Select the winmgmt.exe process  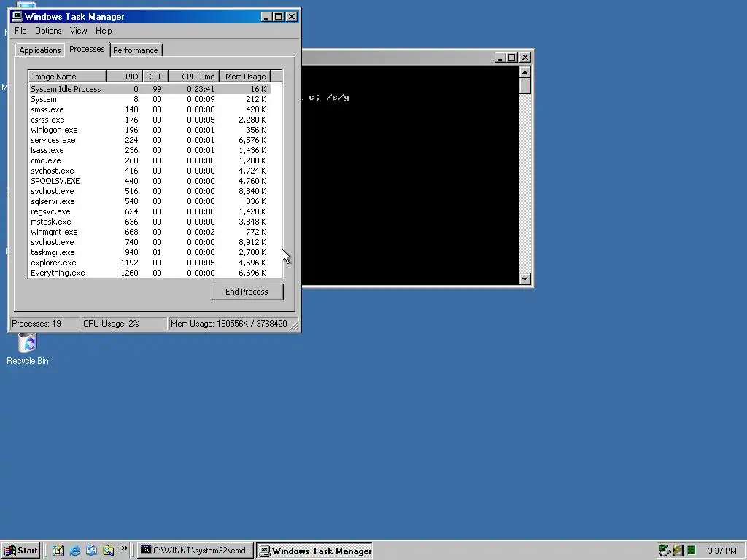(x=149, y=233)
